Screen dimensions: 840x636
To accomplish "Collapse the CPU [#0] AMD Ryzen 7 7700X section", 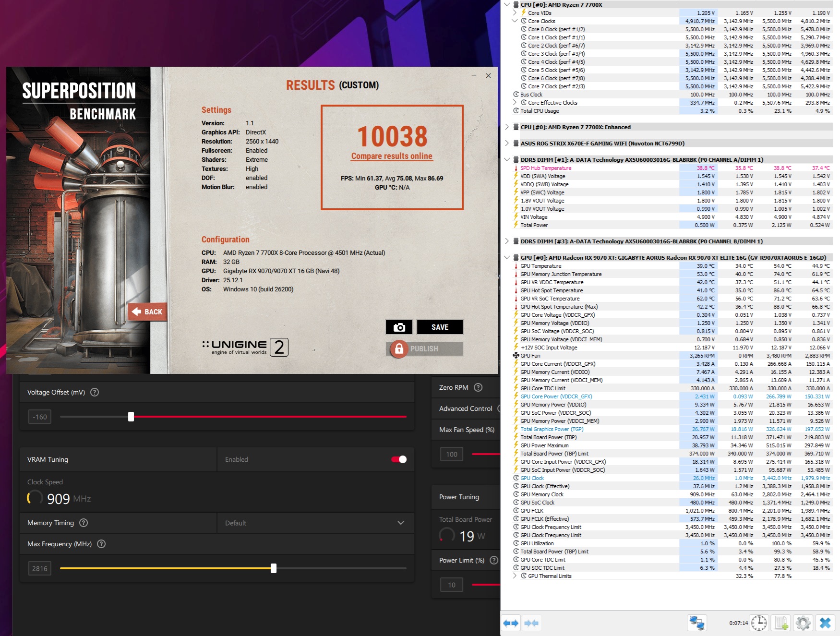I will click(x=507, y=5).
